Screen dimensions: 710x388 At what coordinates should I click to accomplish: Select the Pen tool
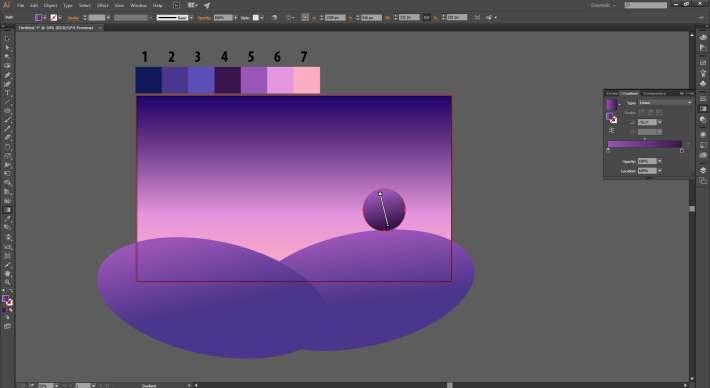[x=7, y=75]
